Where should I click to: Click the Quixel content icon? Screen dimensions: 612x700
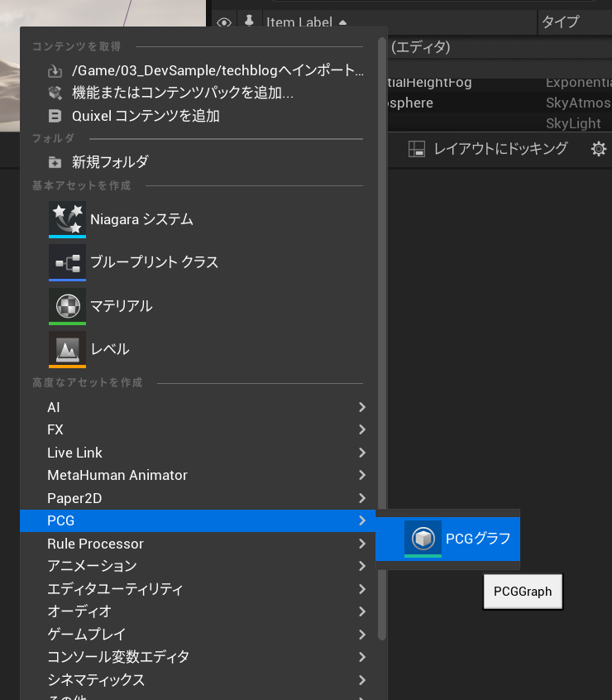(x=55, y=116)
